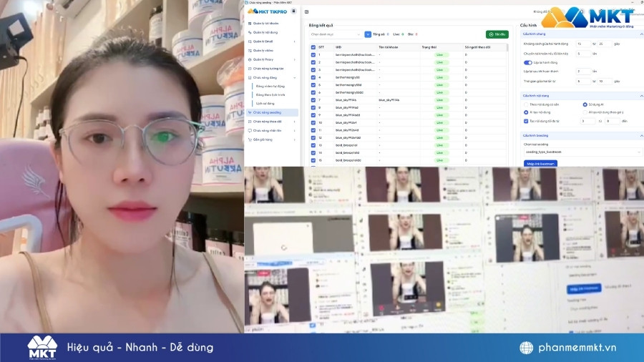Collapse Chức năng đăng sidebar group
Screen dimensions: 644x362
click(295, 77)
